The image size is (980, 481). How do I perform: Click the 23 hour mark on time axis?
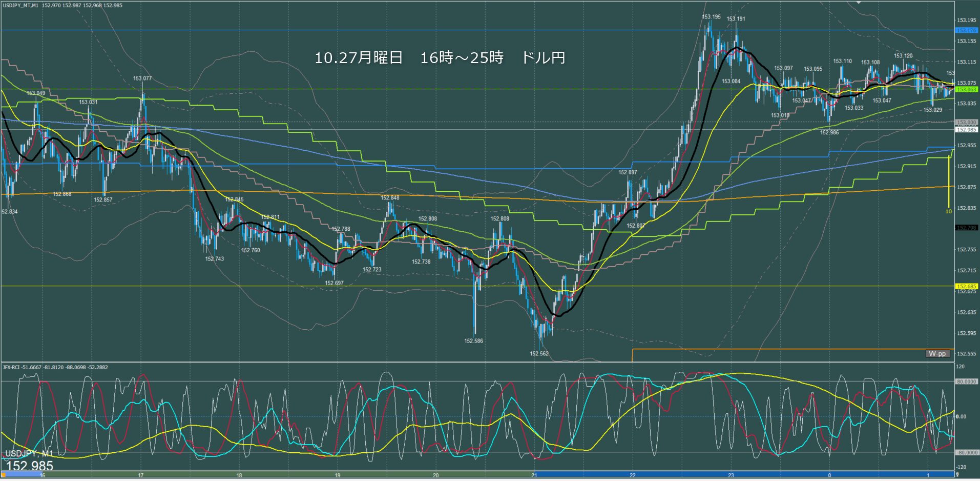pyautogui.click(x=731, y=475)
